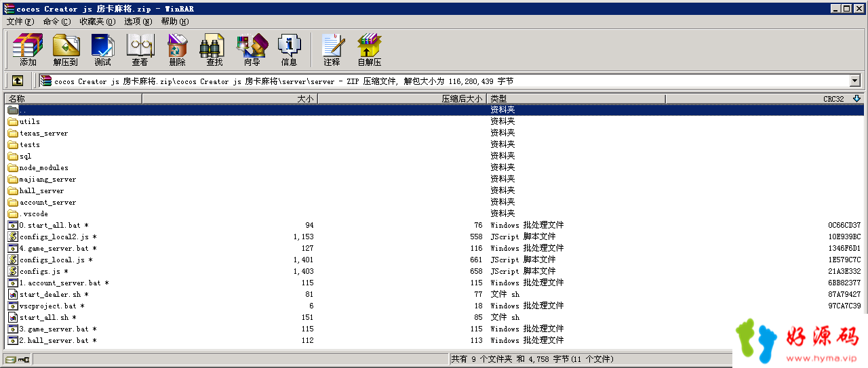Open the Options (选项) menu
Screen dimensions: 868x368
(x=138, y=22)
